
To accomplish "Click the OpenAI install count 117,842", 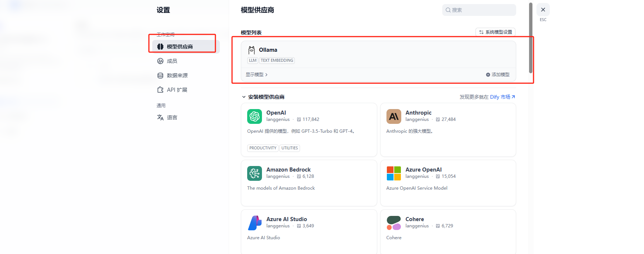I will pos(311,119).
